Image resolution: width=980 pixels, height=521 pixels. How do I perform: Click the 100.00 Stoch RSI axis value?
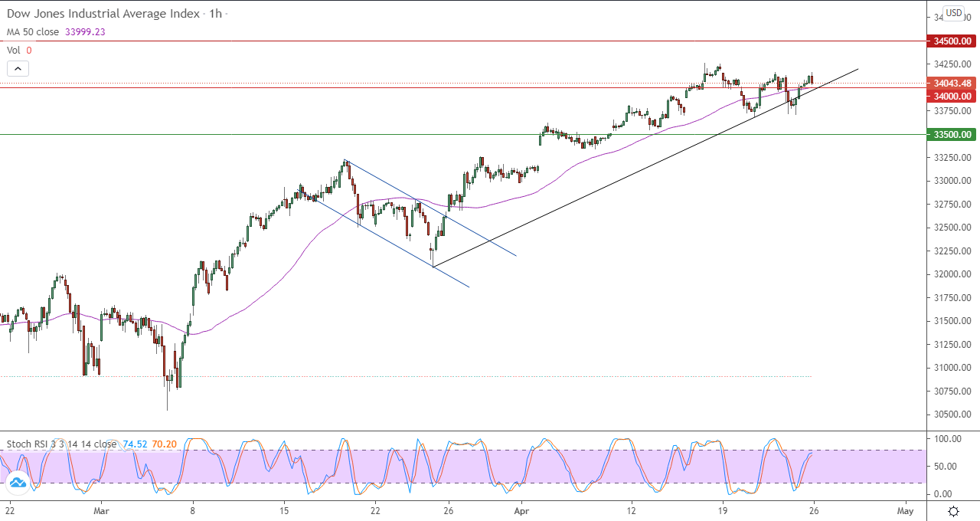946,439
